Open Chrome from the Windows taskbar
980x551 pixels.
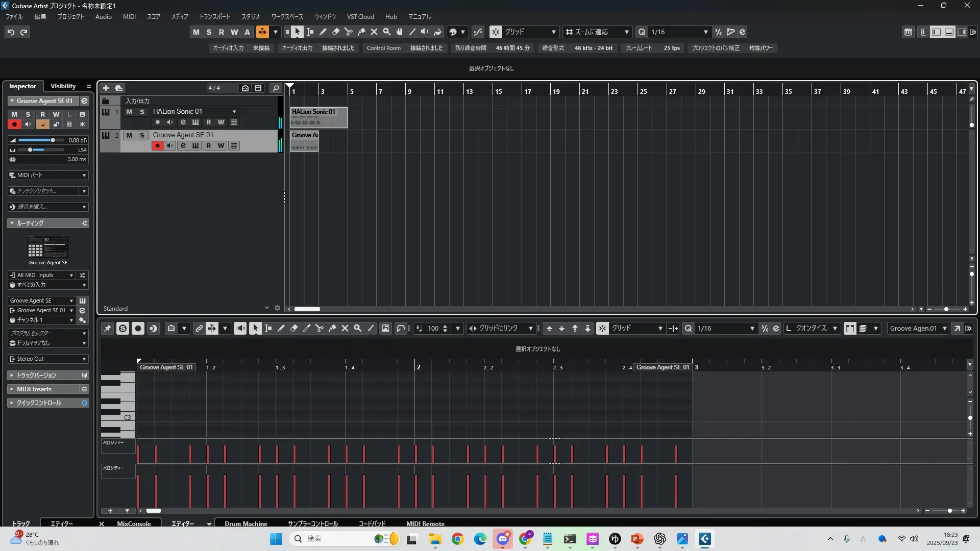[457, 539]
